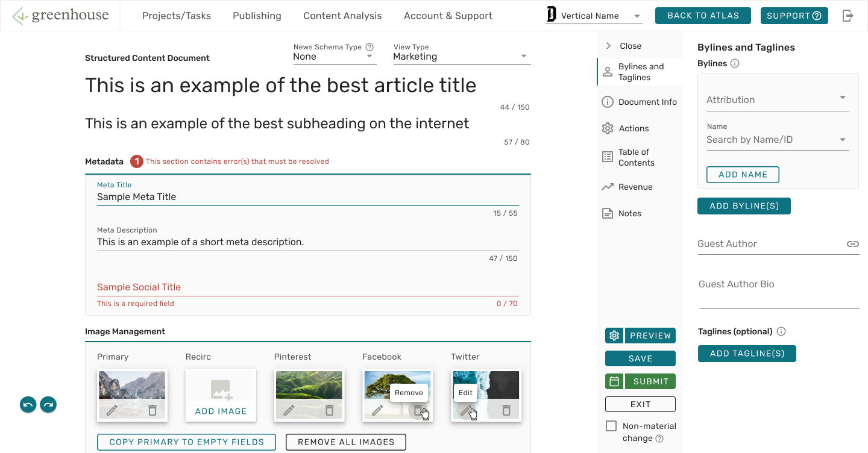Remove the Facebook image trash icon
The image size is (868, 453).
(418, 410)
